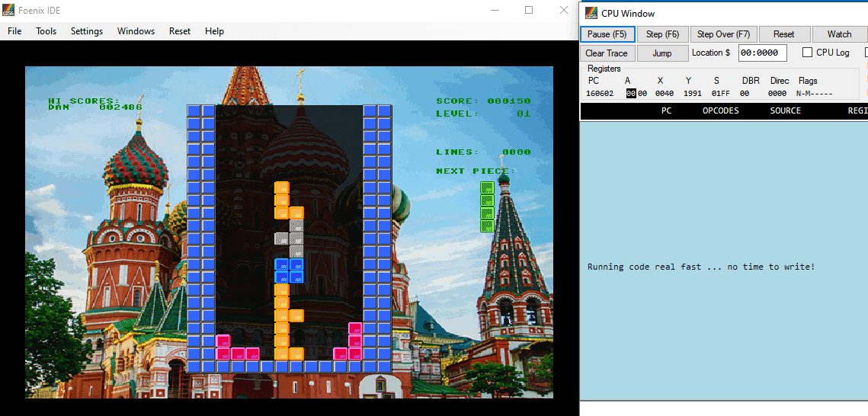Click the CPU Window title bar icon
The width and height of the screenshot is (868, 416).
(x=592, y=13)
